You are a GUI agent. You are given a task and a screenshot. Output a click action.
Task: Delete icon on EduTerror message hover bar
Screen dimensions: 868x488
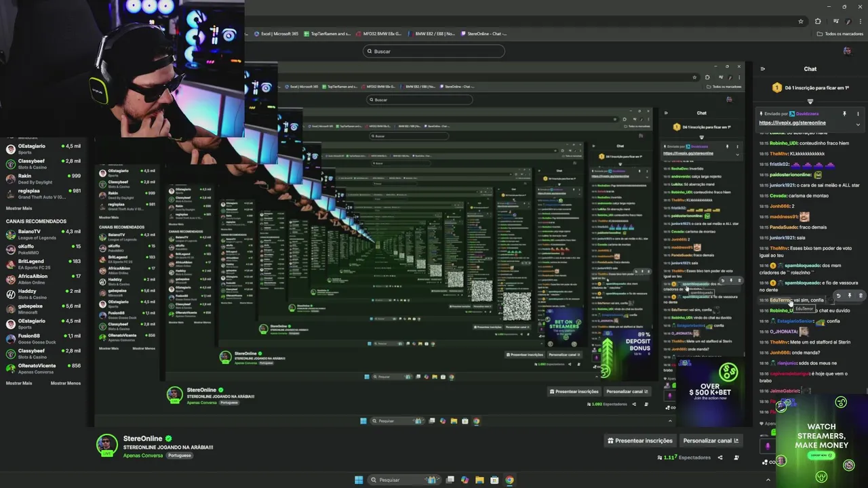861,296
